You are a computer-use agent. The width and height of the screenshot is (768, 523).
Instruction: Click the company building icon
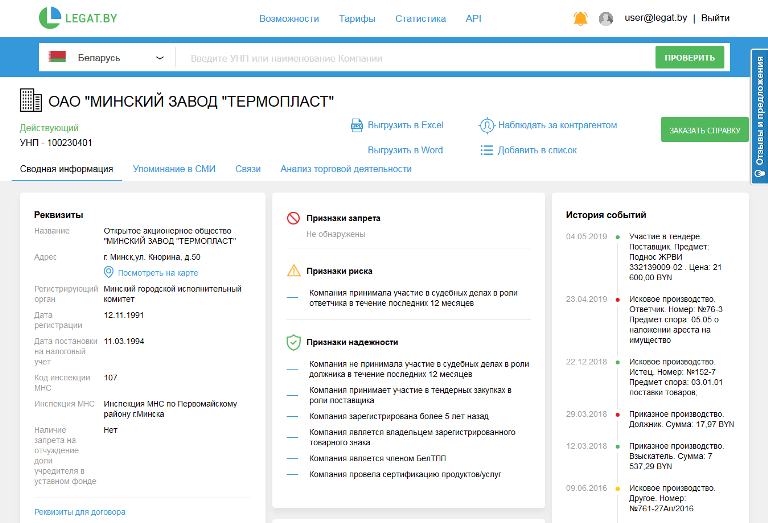[31, 100]
